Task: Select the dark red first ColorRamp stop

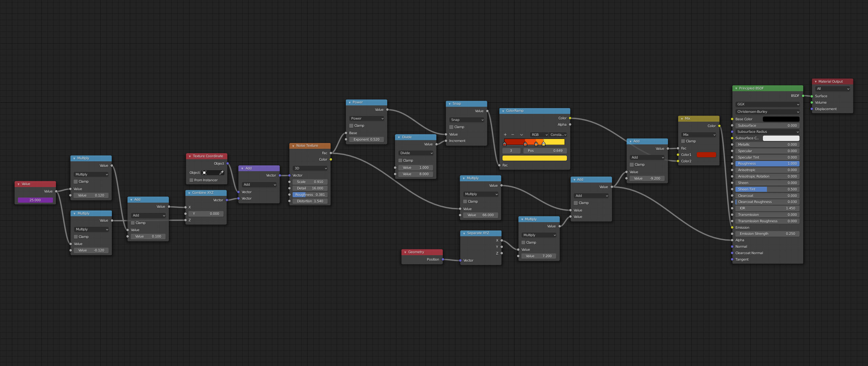Action: 505,144
